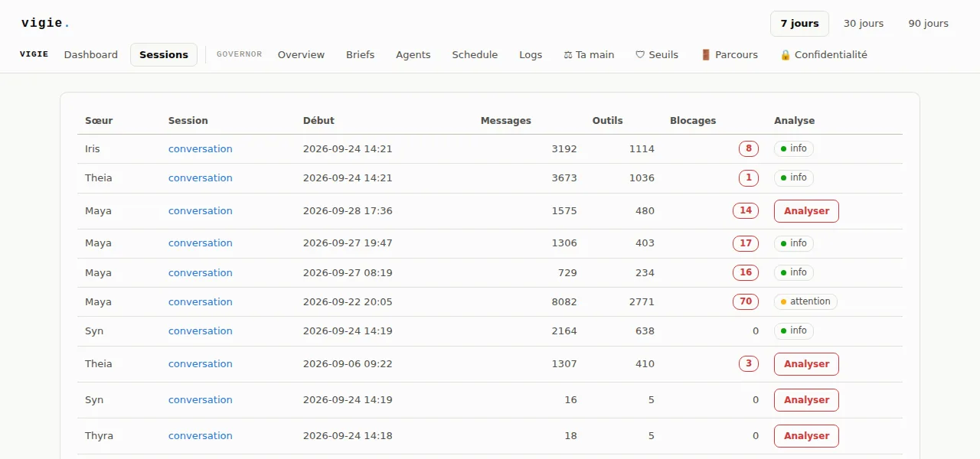The width and height of the screenshot is (980, 459).
Task: Open the Logs page
Action: [x=531, y=55]
